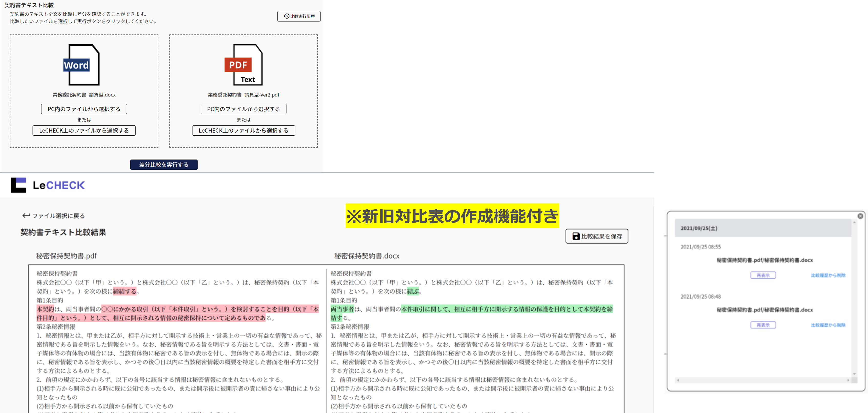Select file name 業務委託契約書_請負型-Ver2.pdf
The width and height of the screenshot is (868, 413).
(x=244, y=95)
